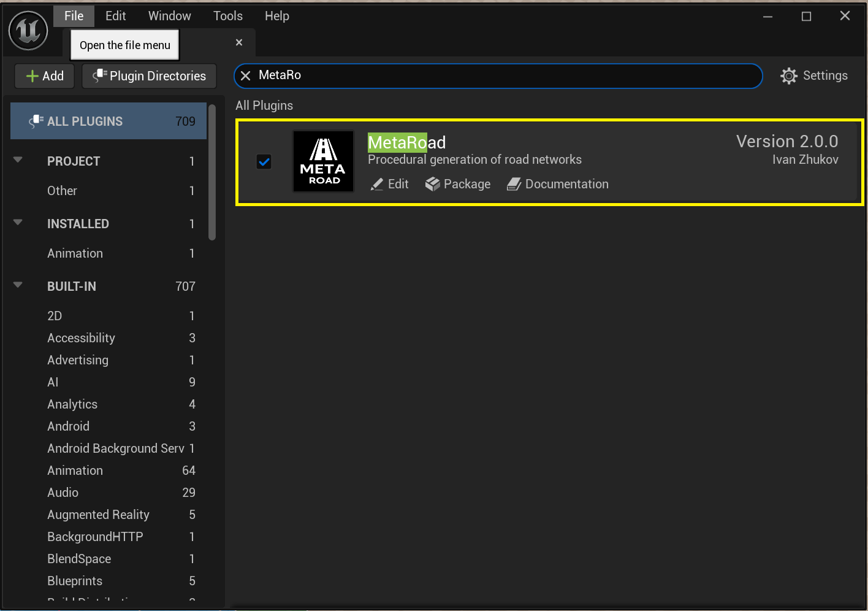Screen dimensions: 868x611
Task: Click the Edit link for MetaRoad
Action: pos(390,185)
